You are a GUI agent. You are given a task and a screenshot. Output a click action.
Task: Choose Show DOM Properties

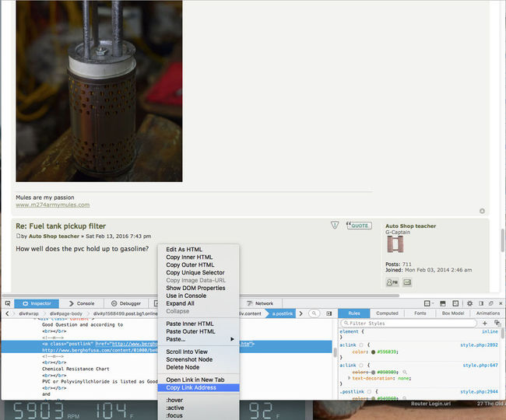pyautogui.click(x=199, y=288)
